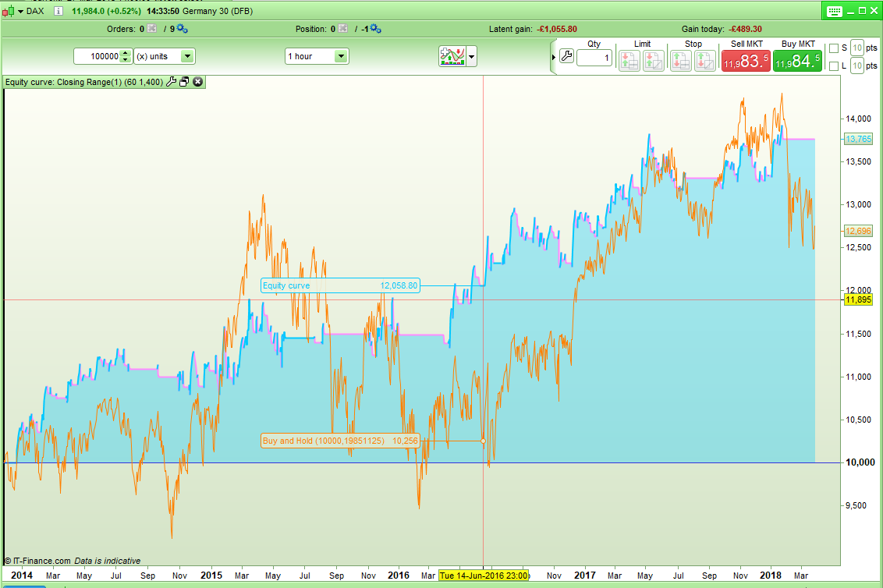The image size is (883, 588).
Task: Maximize the DAX chart window
Action: click(862, 11)
